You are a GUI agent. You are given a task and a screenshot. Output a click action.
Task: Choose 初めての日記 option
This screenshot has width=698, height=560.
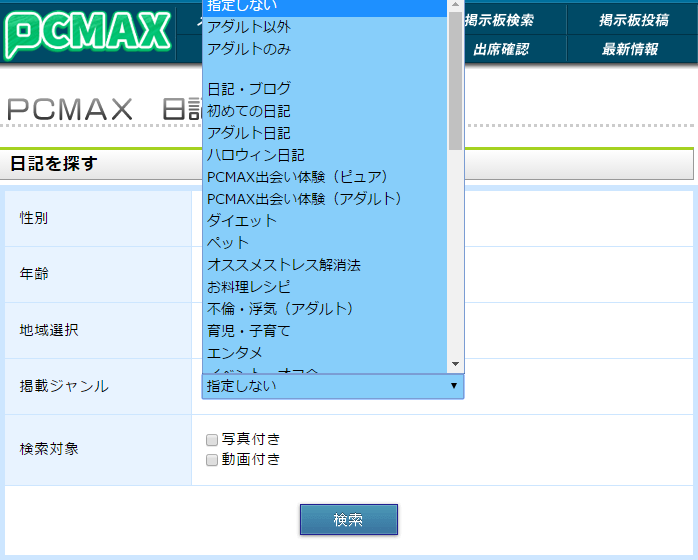pos(325,111)
